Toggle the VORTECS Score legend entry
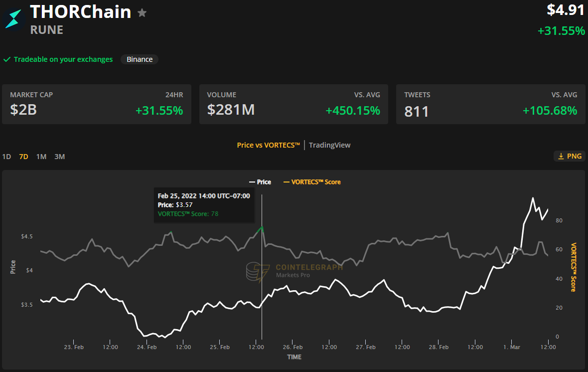The width and height of the screenshot is (588, 372). [x=312, y=182]
